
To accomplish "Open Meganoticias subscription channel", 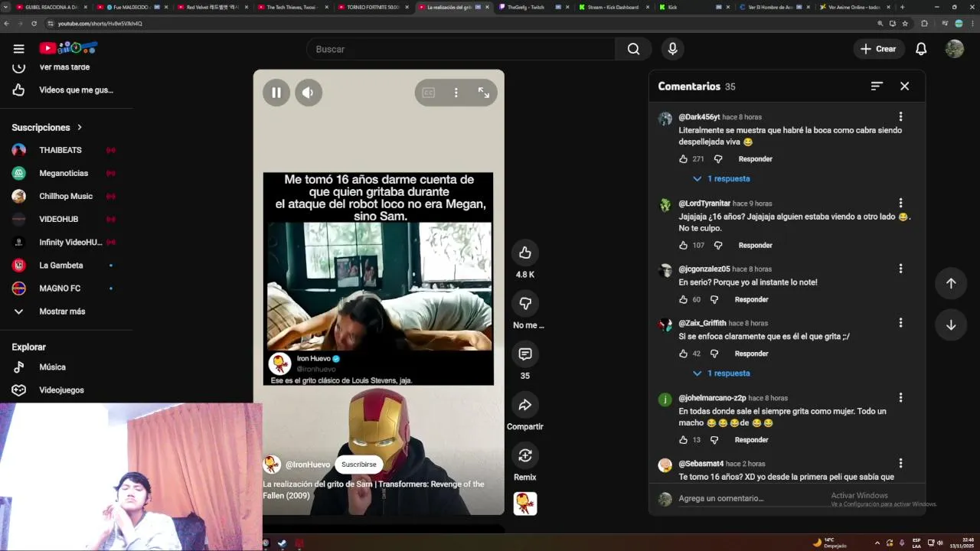I will (64, 173).
